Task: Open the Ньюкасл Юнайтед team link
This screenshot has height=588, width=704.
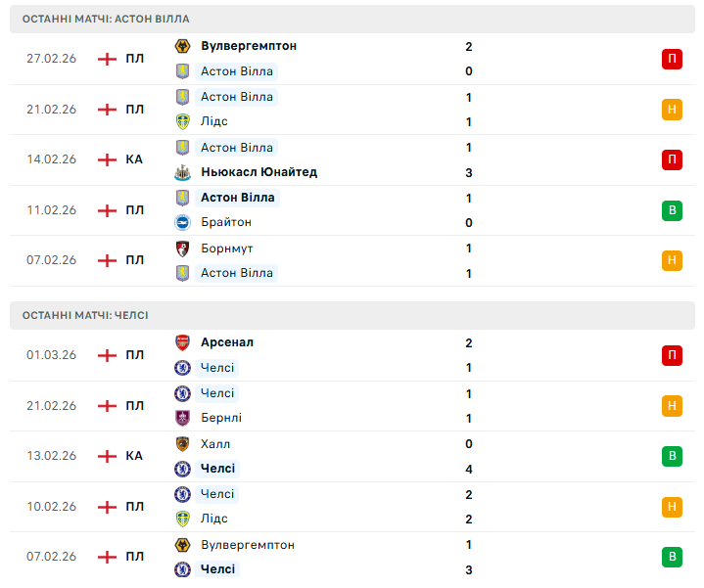Action: [258, 172]
